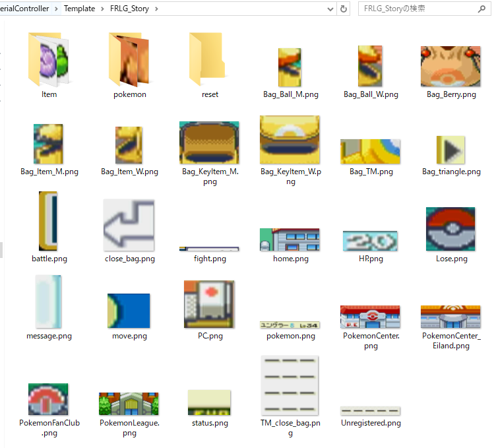Select Bag_KeyItem_M.png file icon
The image size is (496, 448).
[x=209, y=143]
